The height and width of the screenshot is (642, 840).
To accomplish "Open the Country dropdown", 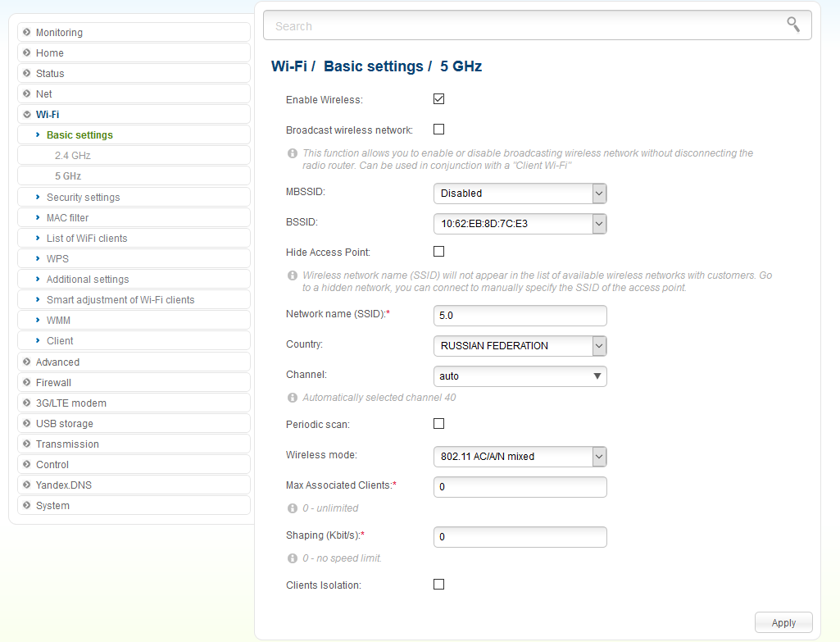I will pyautogui.click(x=520, y=346).
